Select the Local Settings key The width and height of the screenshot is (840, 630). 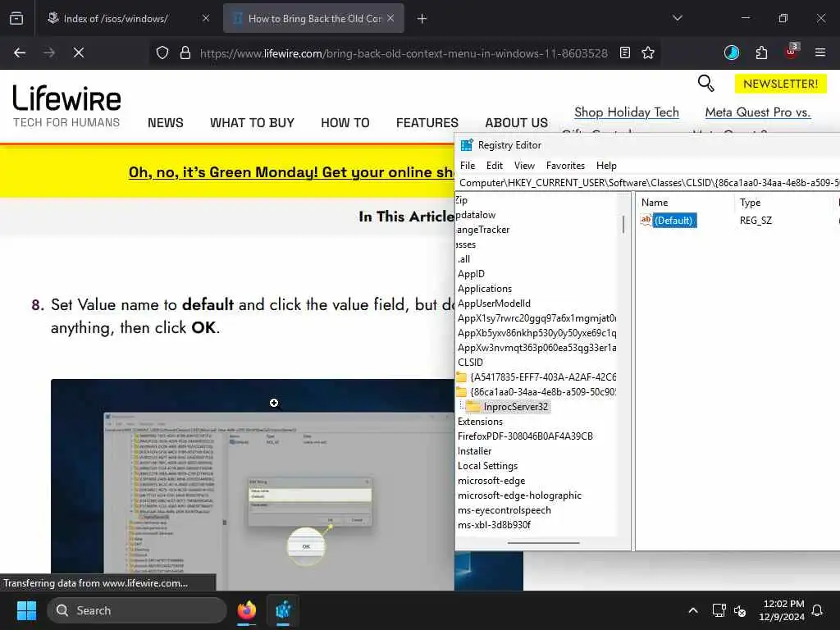487,466
